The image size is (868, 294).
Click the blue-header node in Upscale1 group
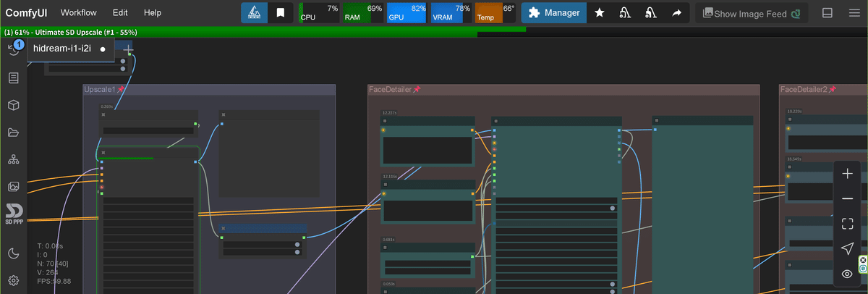(x=263, y=241)
